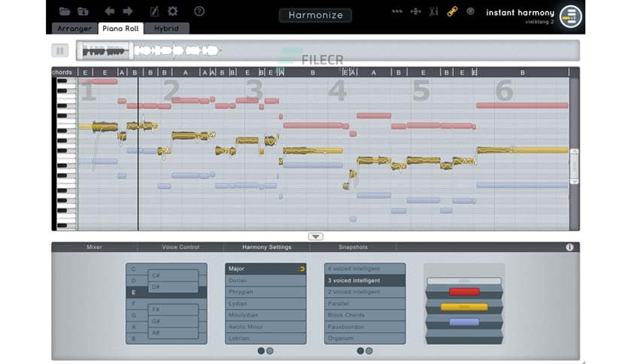Pause playback with the pause button
Screen dimensions: 629x364
[x=60, y=50]
